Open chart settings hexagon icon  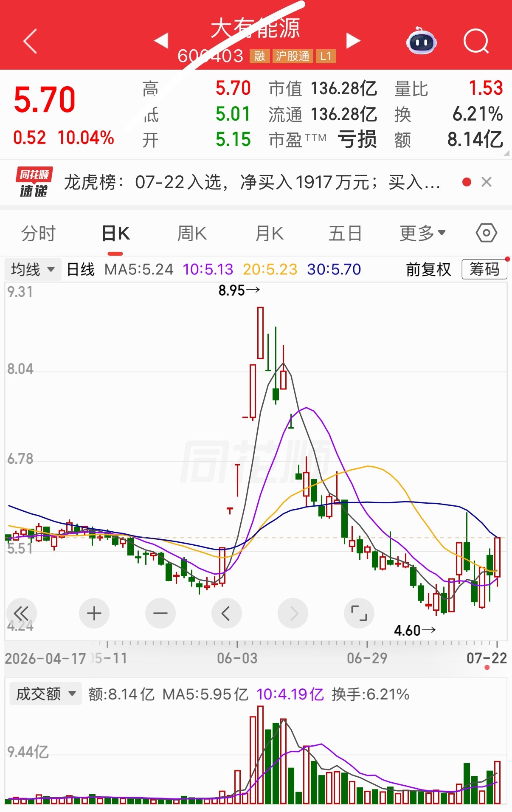[x=486, y=233]
